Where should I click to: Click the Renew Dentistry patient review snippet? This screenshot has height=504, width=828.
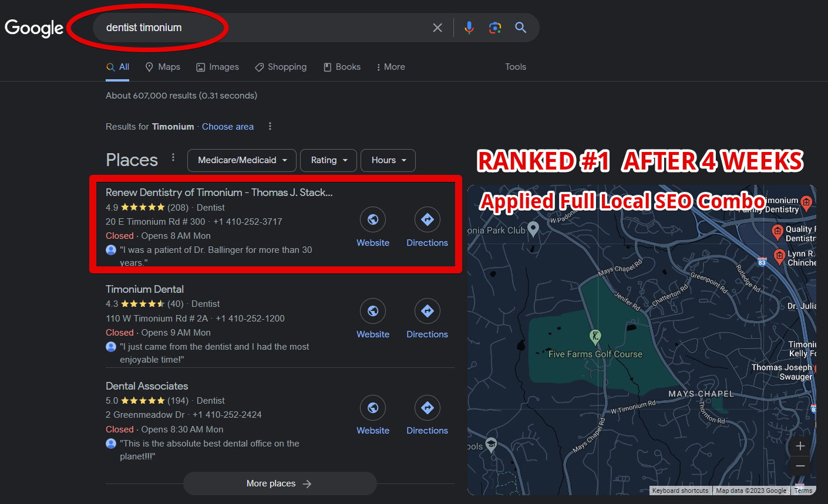[216, 256]
